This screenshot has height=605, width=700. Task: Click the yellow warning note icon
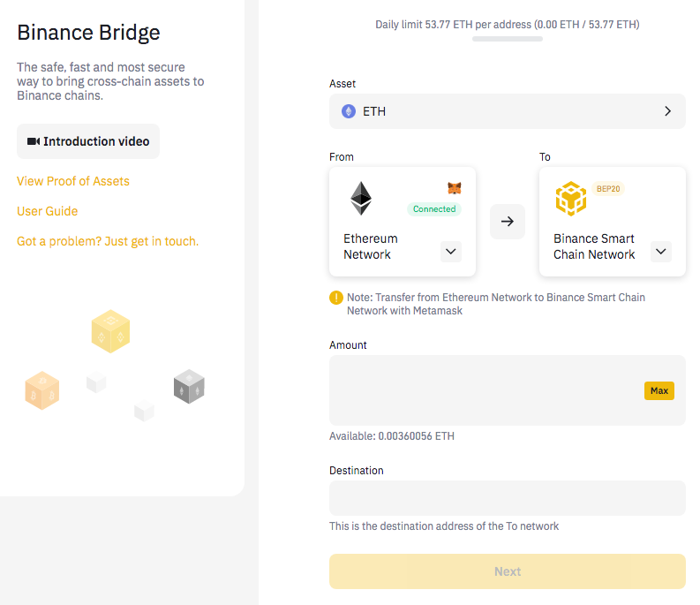click(x=335, y=298)
